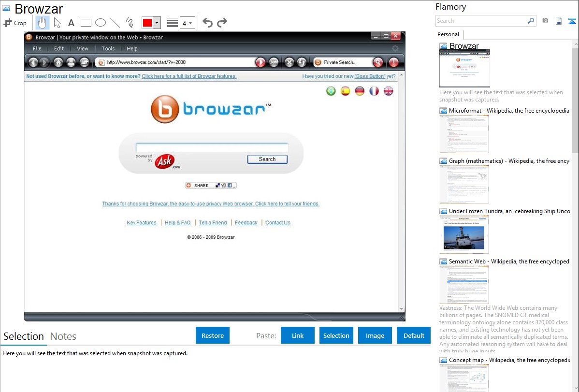Activate the hand pan tool
This screenshot has width=579, height=392.
(x=43, y=23)
